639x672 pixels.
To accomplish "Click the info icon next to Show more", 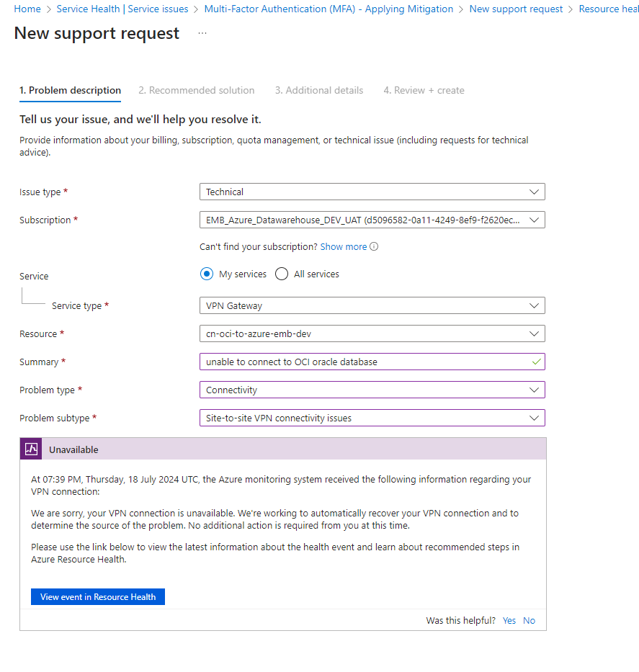I will [374, 246].
